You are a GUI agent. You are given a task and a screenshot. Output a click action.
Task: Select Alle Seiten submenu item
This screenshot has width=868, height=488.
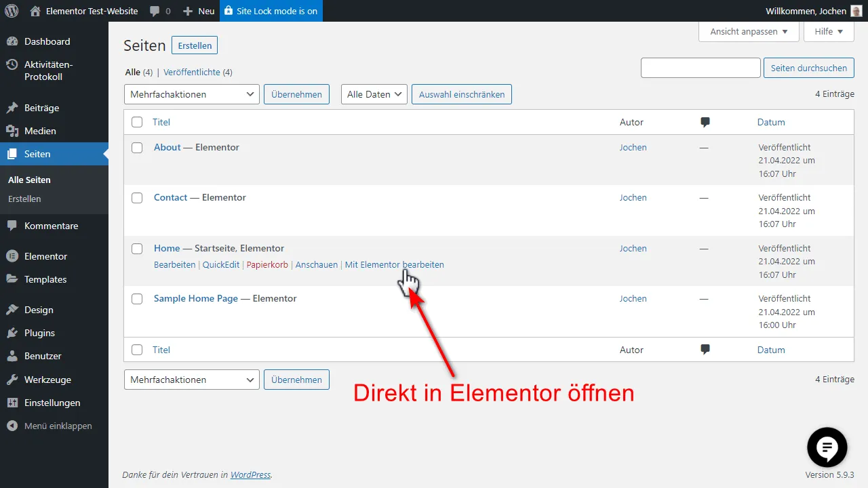(x=29, y=180)
